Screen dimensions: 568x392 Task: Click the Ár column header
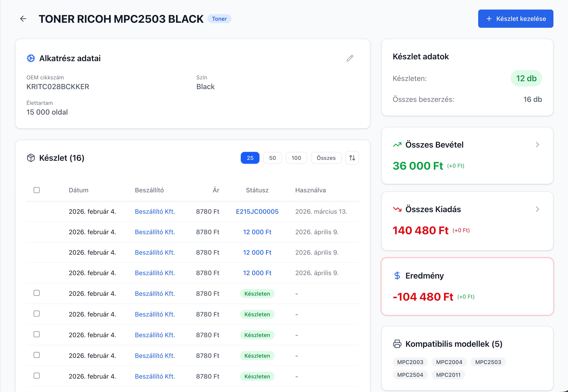[x=216, y=190]
